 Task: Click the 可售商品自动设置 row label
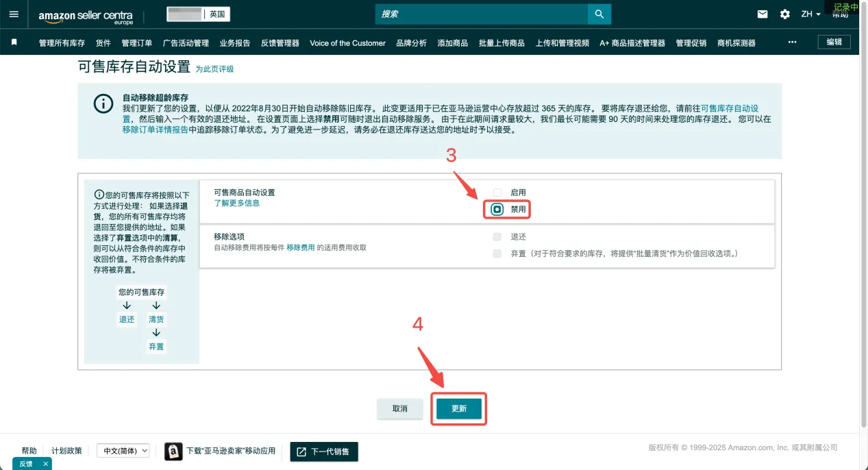[245, 193]
